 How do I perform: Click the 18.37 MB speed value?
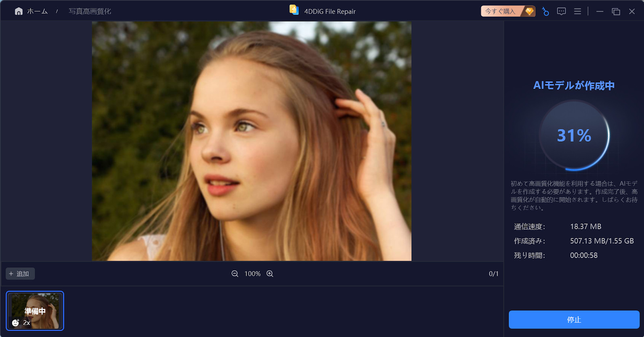[586, 227]
